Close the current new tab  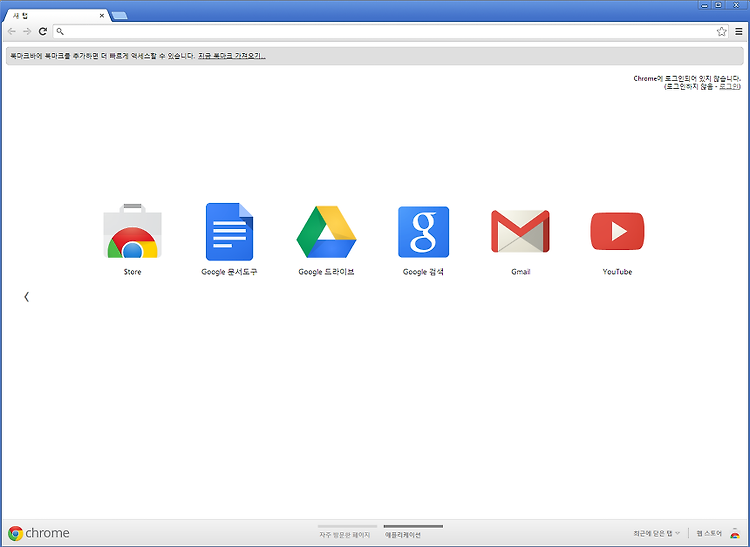point(102,16)
